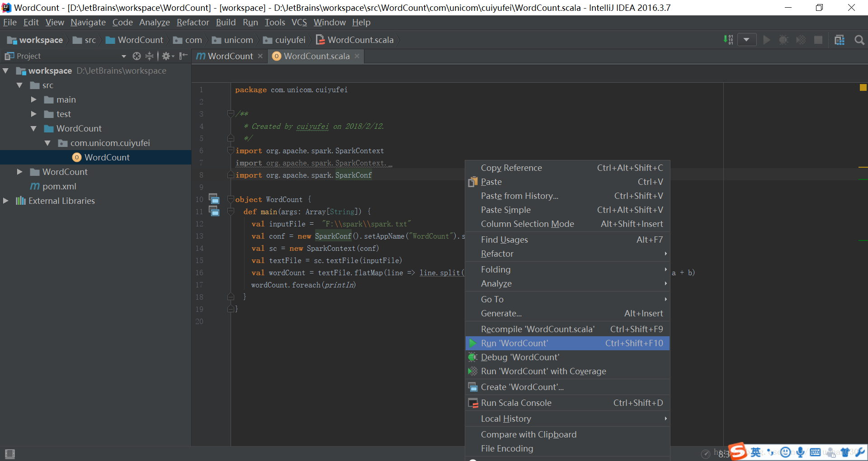This screenshot has width=868, height=461.
Task: Hide the Project tool window
Action: (x=183, y=56)
